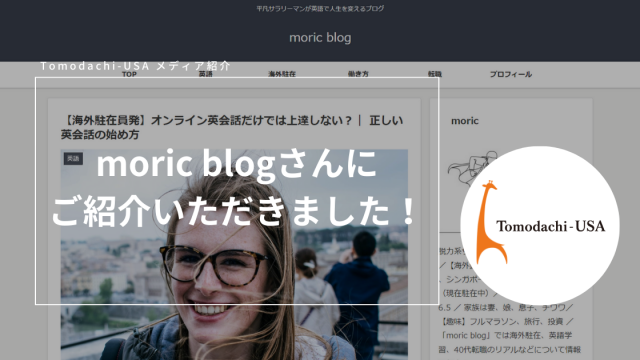This screenshot has width=640, height=360.
Task: Click the sidebar profile description paragraph
Action: click(x=509, y=300)
